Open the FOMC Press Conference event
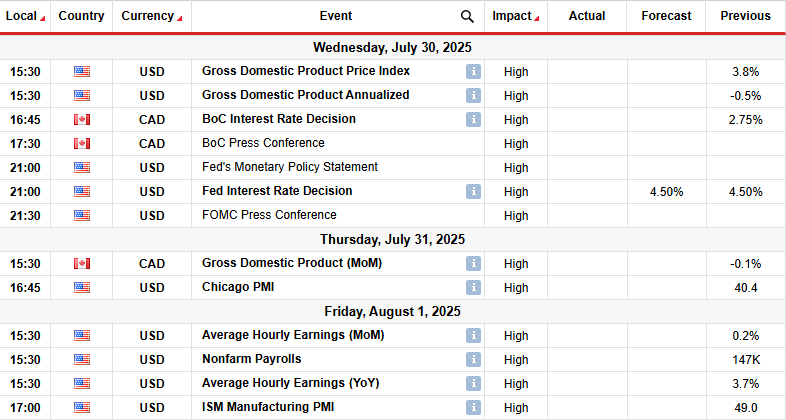Image resolution: width=786 pixels, height=420 pixels. pyautogui.click(x=268, y=215)
